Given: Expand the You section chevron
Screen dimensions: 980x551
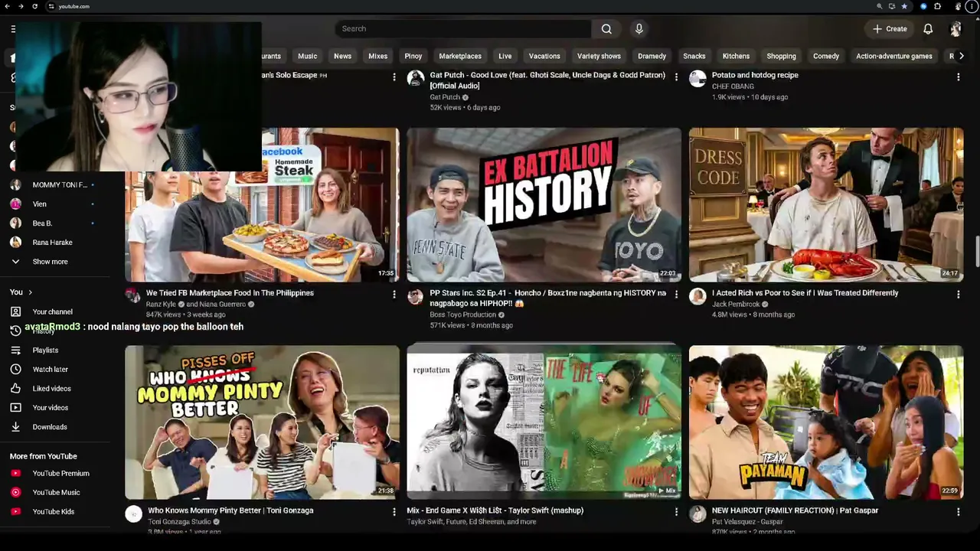Looking at the screenshot, I should point(30,292).
